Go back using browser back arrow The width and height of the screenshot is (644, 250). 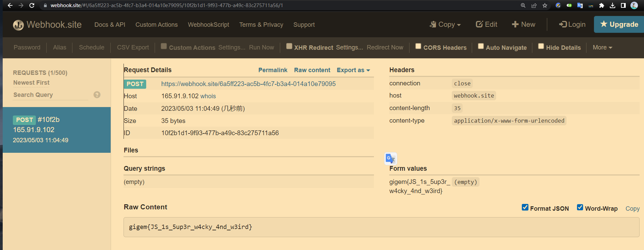10,5
